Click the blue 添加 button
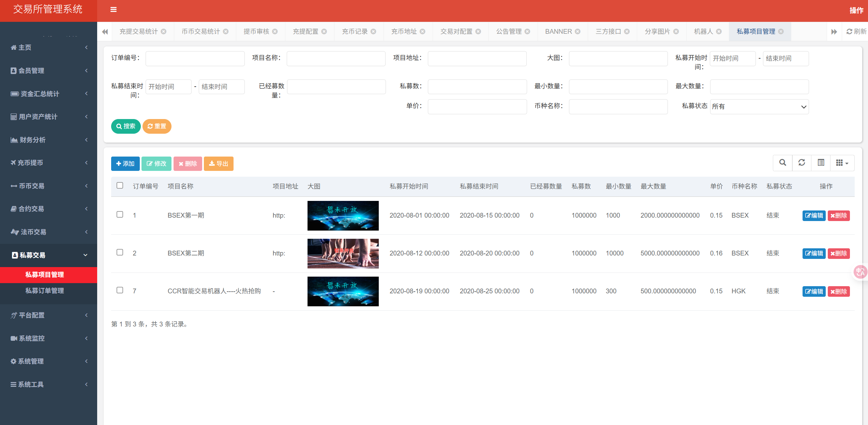The height and width of the screenshot is (425, 868). [125, 164]
